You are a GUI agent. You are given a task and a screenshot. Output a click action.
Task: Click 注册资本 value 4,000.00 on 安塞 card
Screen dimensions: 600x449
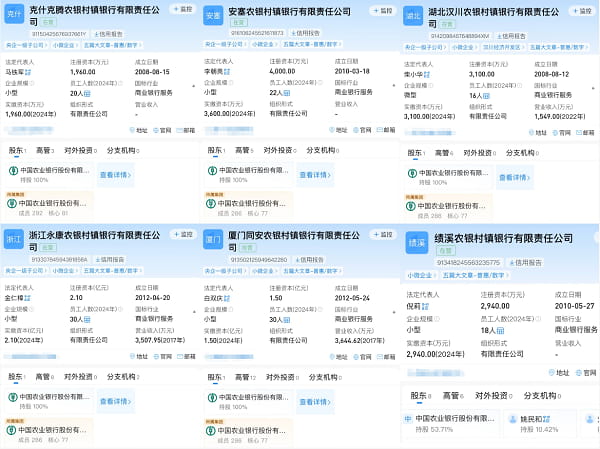coord(282,71)
